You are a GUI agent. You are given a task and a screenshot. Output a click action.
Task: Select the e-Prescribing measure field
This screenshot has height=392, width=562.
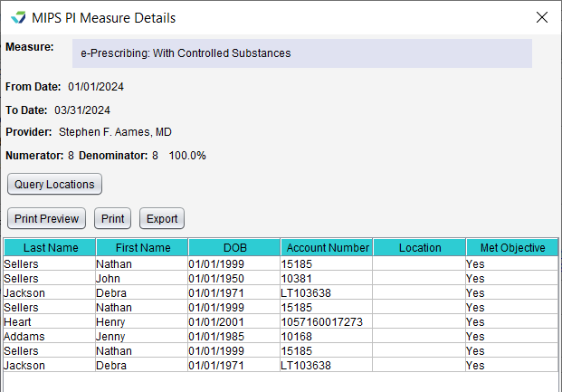[x=302, y=53]
